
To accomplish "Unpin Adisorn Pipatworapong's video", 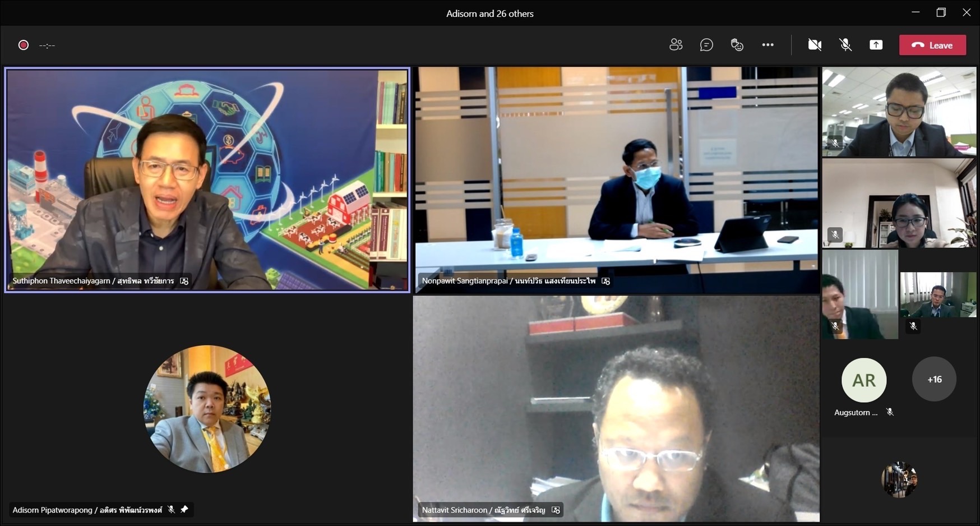I will tap(184, 509).
